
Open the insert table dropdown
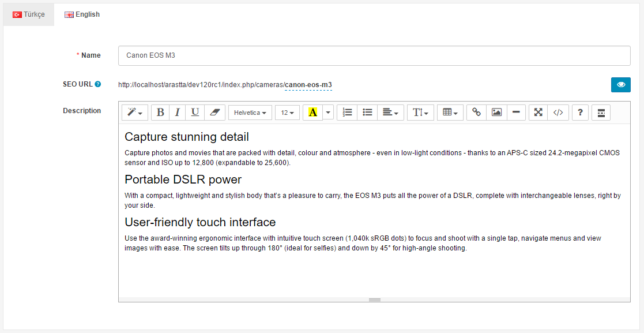(450, 113)
